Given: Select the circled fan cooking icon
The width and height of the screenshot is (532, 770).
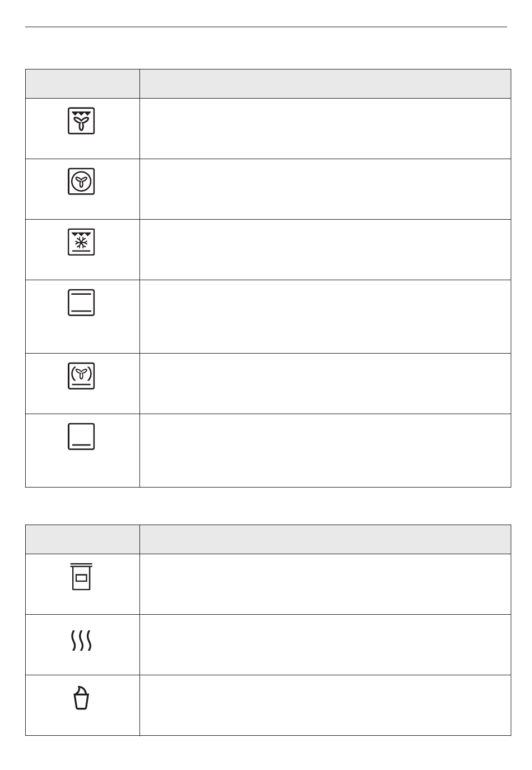Looking at the screenshot, I should pos(81,181).
